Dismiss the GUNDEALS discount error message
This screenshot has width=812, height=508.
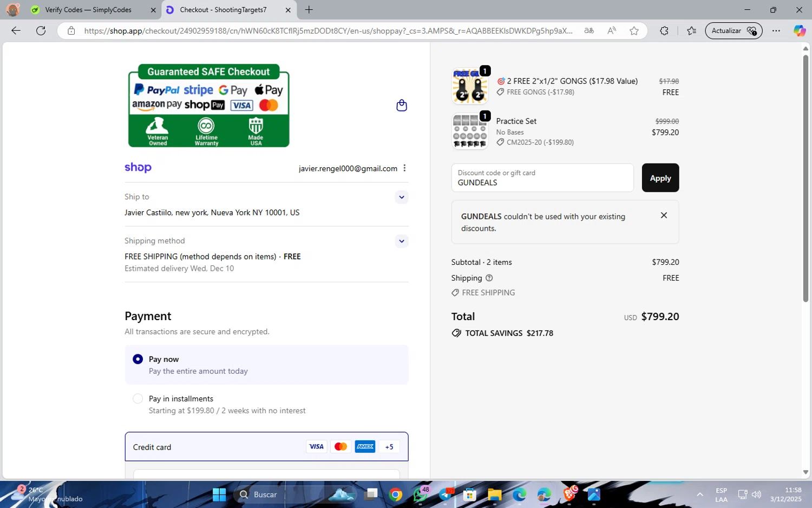pyautogui.click(x=664, y=216)
